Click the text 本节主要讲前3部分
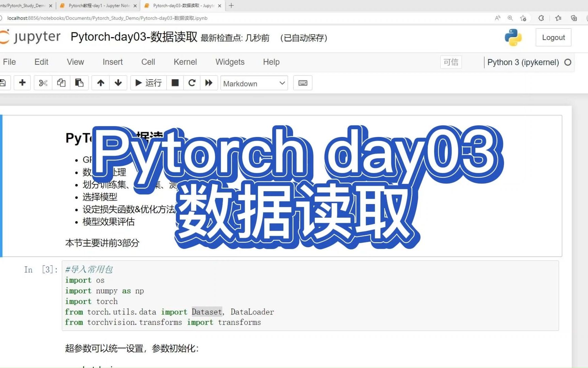 click(x=102, y=243)
